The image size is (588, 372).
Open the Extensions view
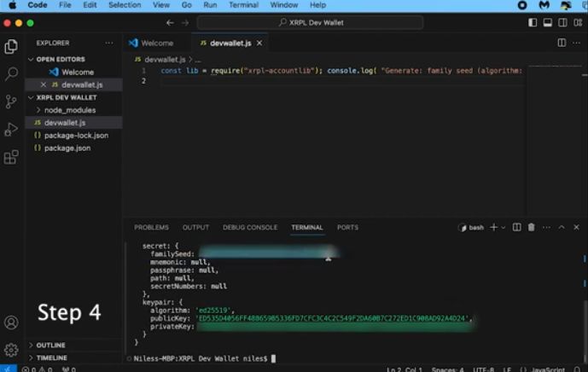(x=11, y=157)
